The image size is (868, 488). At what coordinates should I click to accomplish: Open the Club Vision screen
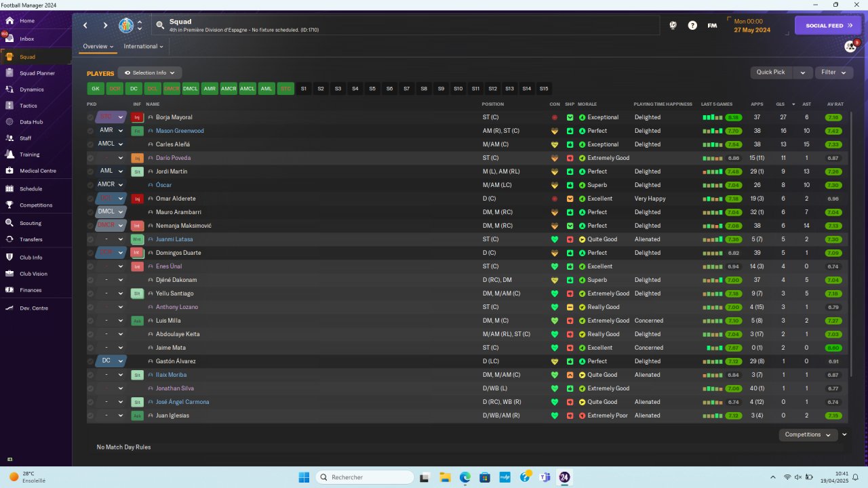click(34, 274)
